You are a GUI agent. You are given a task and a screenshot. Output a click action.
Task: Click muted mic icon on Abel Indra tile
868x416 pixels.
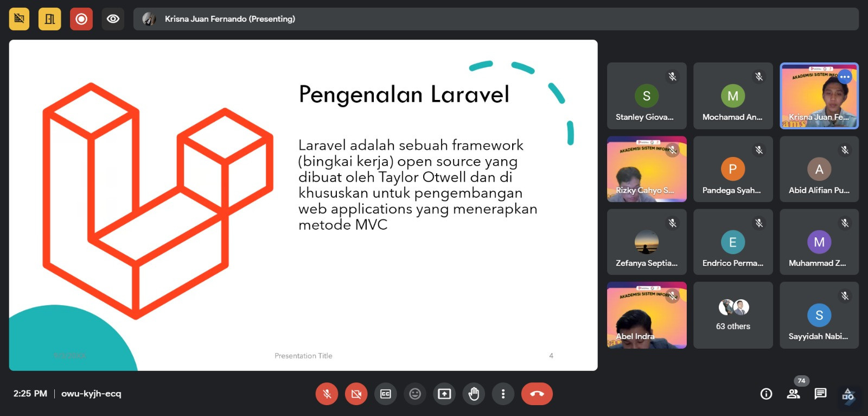pyautogui.click(x=673, y=296)
